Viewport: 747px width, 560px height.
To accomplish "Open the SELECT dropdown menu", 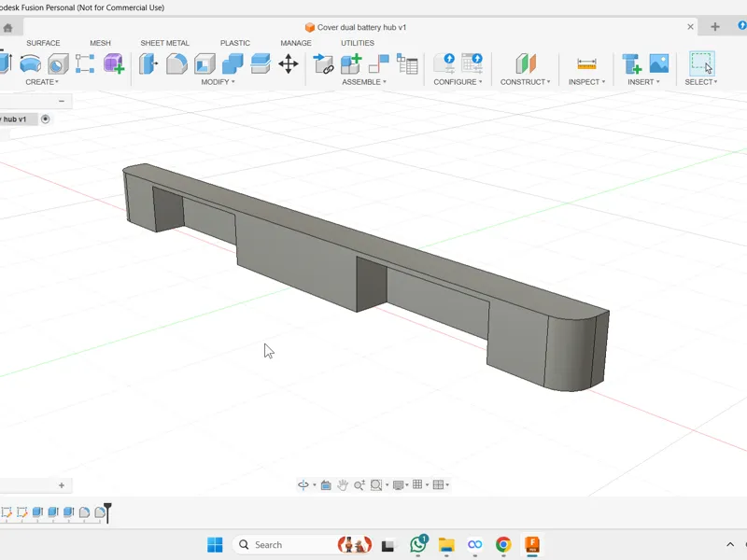I will 701,82.
